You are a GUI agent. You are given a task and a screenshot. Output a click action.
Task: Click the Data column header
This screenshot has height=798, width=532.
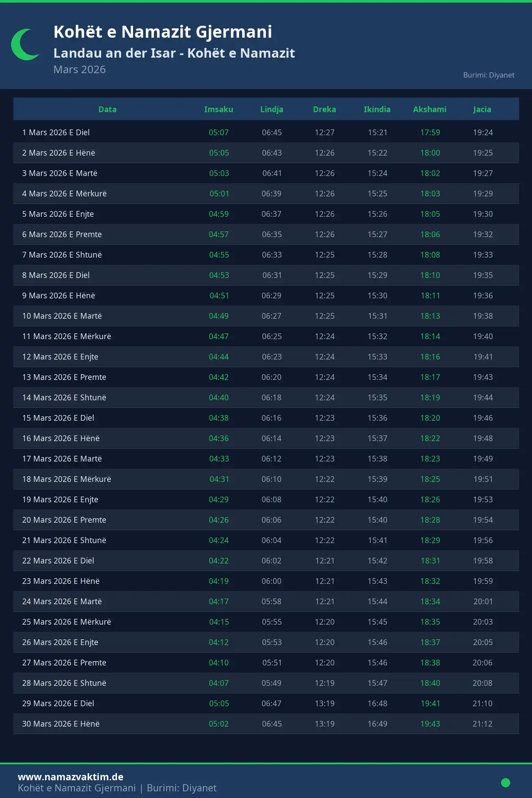point(107,110)
